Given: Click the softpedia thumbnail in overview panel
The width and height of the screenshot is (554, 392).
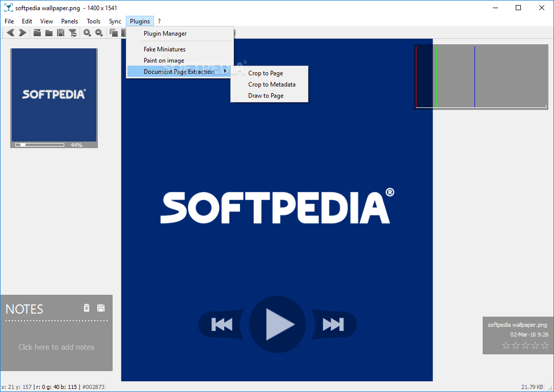Looking at the screenshot, I should coord(54,95).
